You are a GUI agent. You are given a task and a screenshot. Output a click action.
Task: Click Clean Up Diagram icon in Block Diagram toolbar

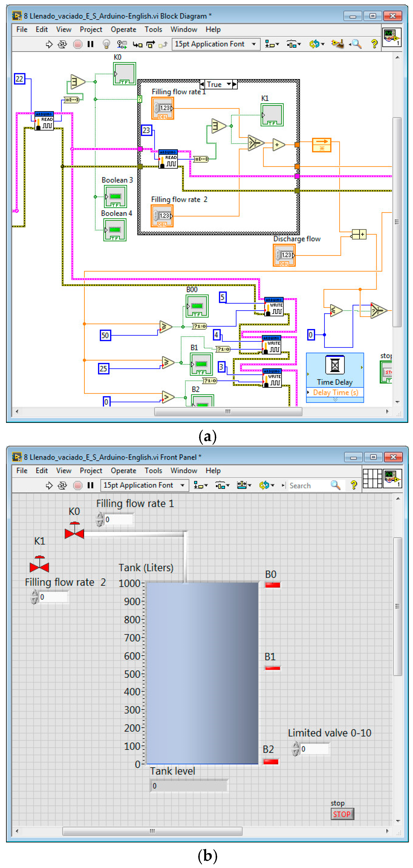(x=337, y=44)
